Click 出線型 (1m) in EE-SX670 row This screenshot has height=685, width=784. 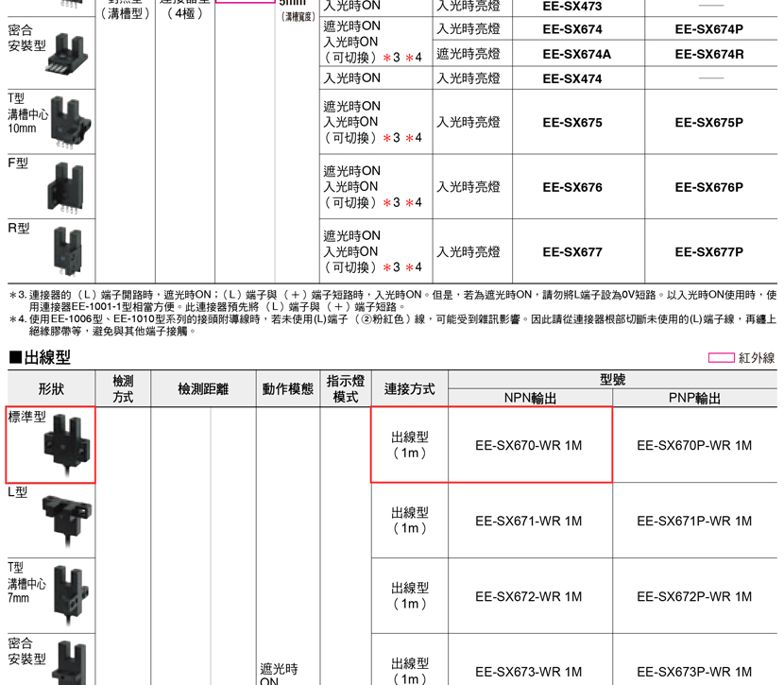click(410, 445)
